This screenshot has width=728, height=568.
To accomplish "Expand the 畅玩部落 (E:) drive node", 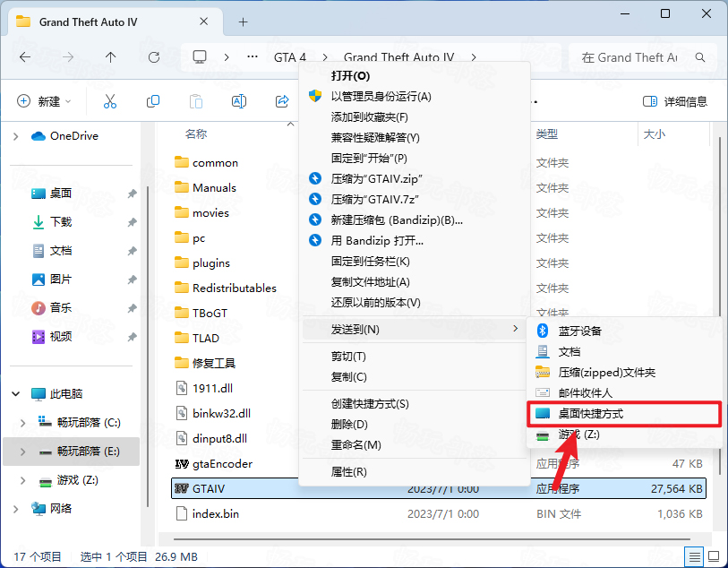I will click(22, 452).
